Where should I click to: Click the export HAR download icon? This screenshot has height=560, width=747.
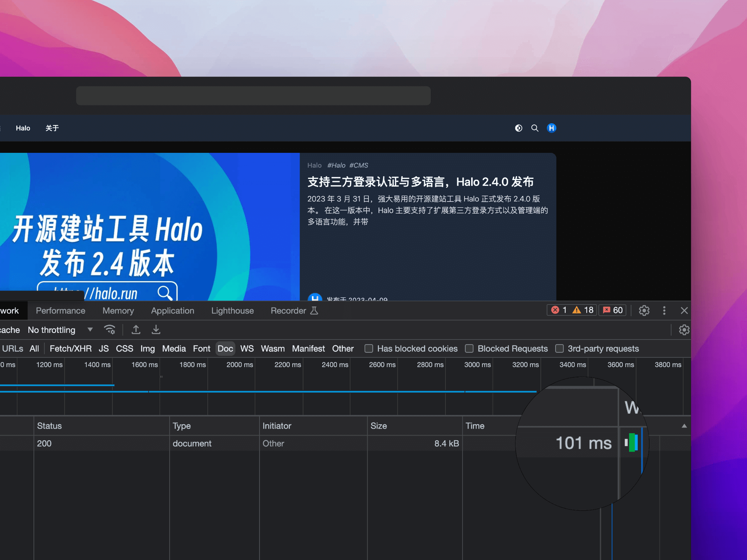(x=156, y=330)
